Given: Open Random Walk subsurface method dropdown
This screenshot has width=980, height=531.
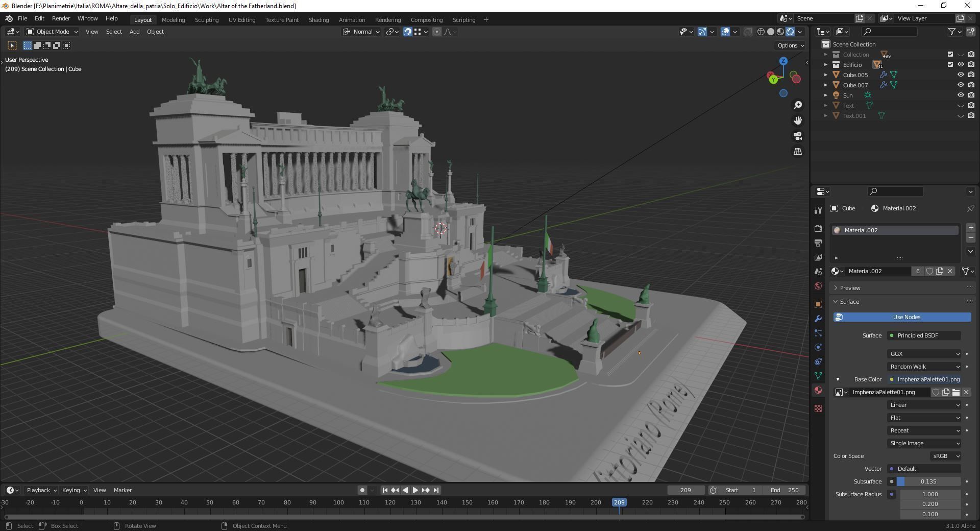Looking at the screenshot, I should tap(924, 367).
